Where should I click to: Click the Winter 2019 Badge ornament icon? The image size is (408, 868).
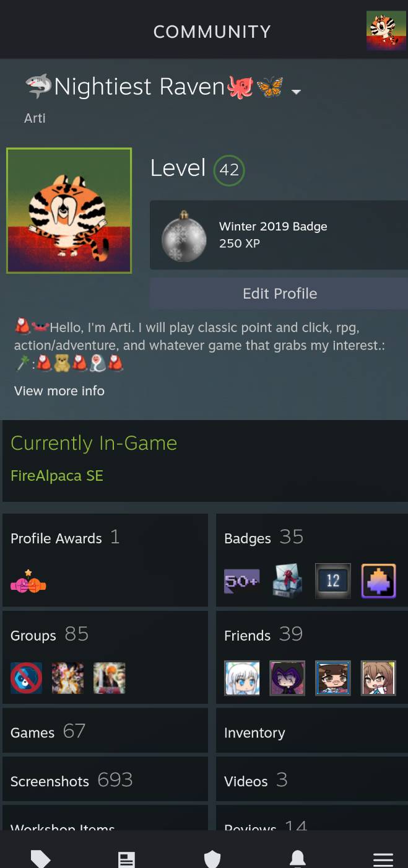(x=184, y=236)
